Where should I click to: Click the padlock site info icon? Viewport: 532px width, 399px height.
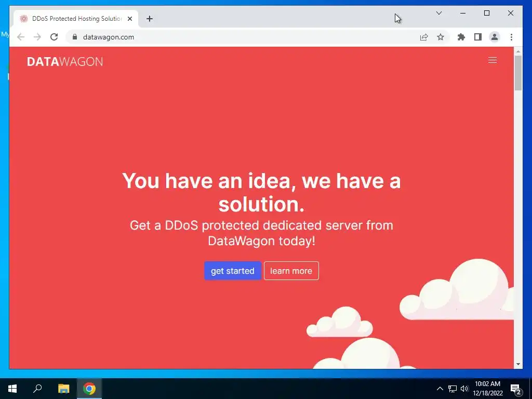point(75,37)
